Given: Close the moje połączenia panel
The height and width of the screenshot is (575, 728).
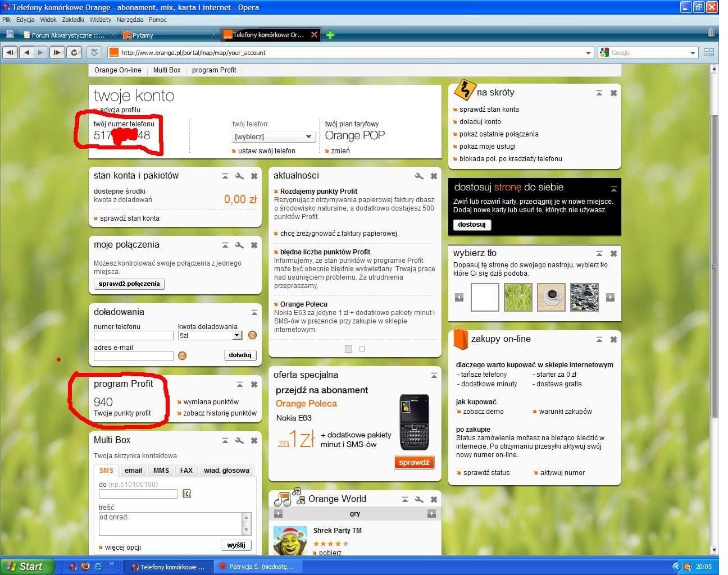Looking at the screenshot, I should click(254, 245).
